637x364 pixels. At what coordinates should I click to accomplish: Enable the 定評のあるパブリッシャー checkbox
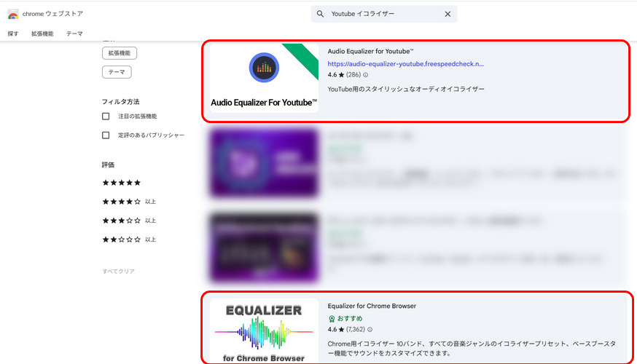click(106, 135)
